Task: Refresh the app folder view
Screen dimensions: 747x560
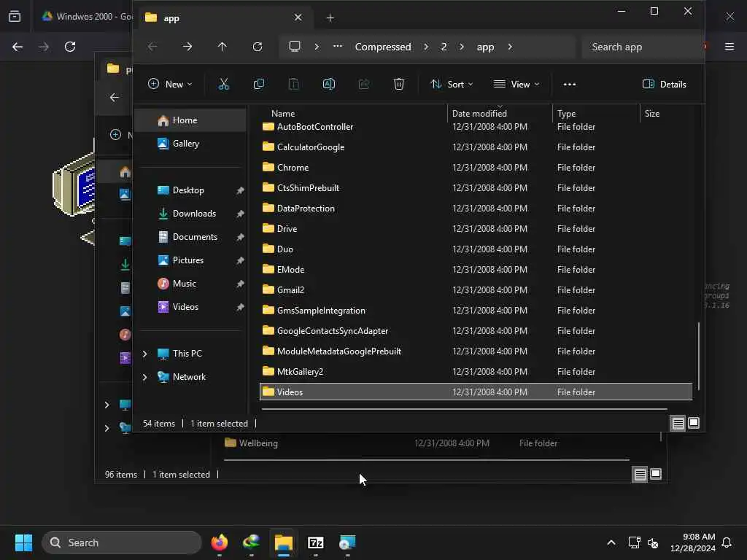Action: pos(258,47)
